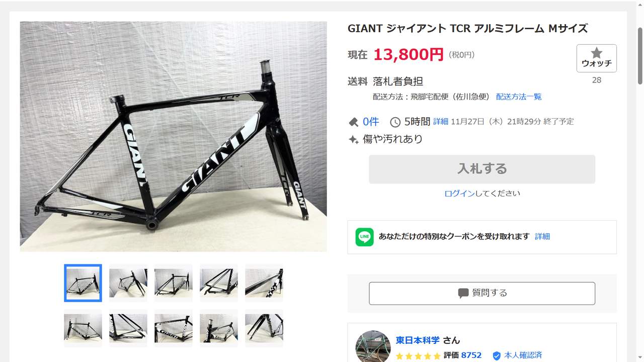Click the bid count gavel icon
644x362 pixels.
(x=354, y=122)
